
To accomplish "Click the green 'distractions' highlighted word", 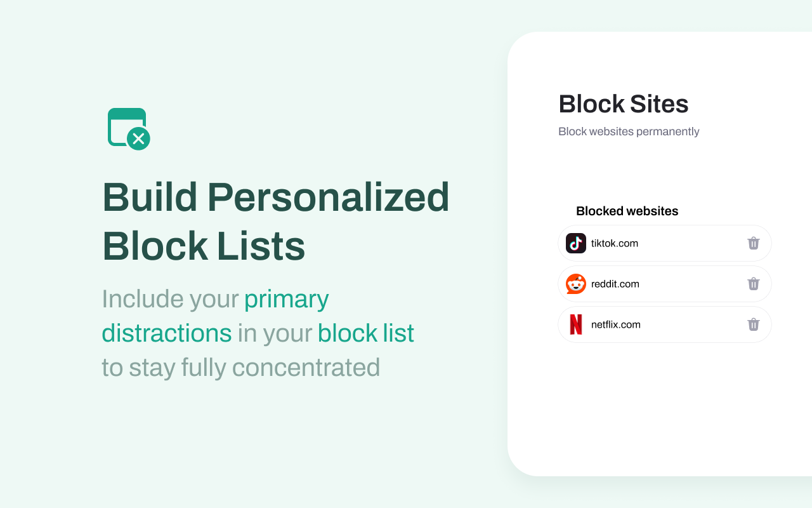I will pos(167,333).
